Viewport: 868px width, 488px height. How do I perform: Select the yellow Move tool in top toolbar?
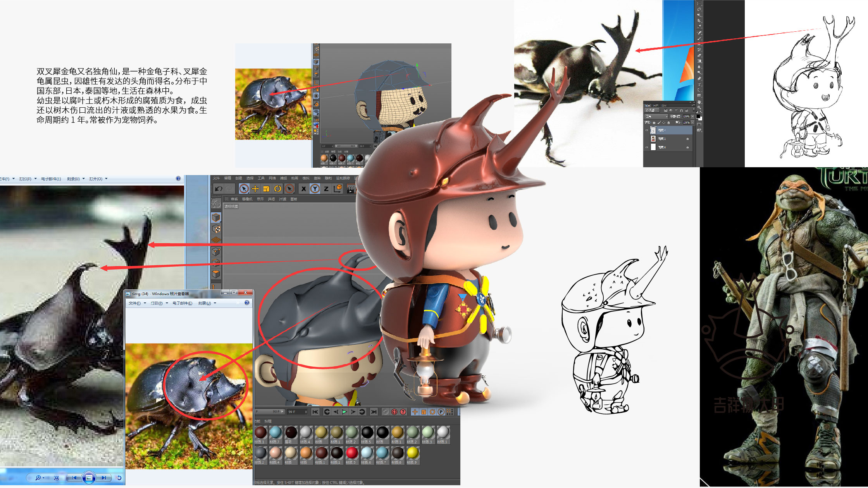click(x=255, y=189)
